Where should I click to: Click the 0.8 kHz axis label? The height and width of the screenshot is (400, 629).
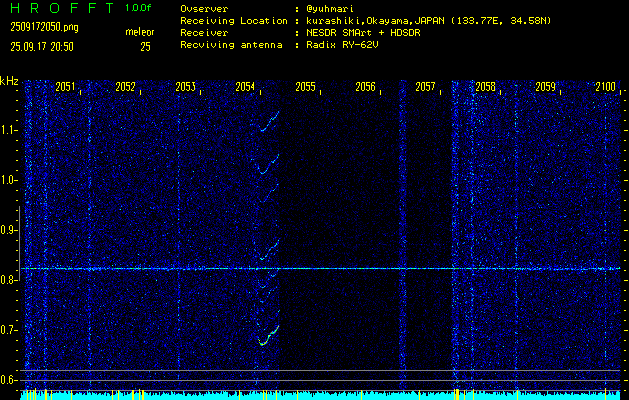coord(9,280)
